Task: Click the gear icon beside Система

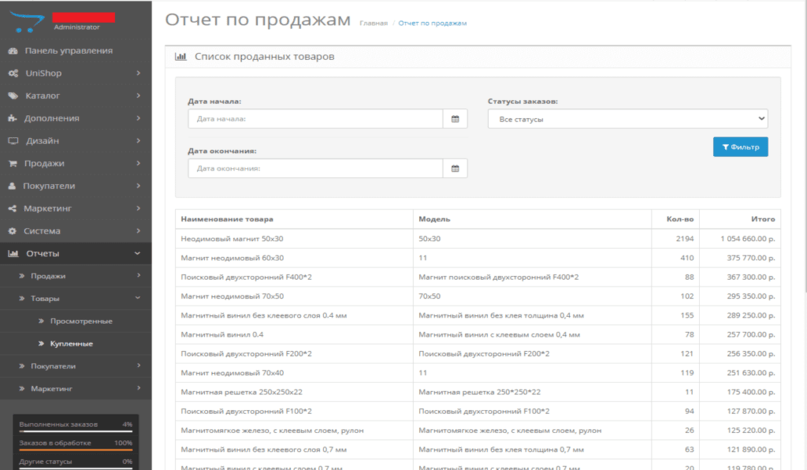Action: pyautogui.click(x=12, y=231)
